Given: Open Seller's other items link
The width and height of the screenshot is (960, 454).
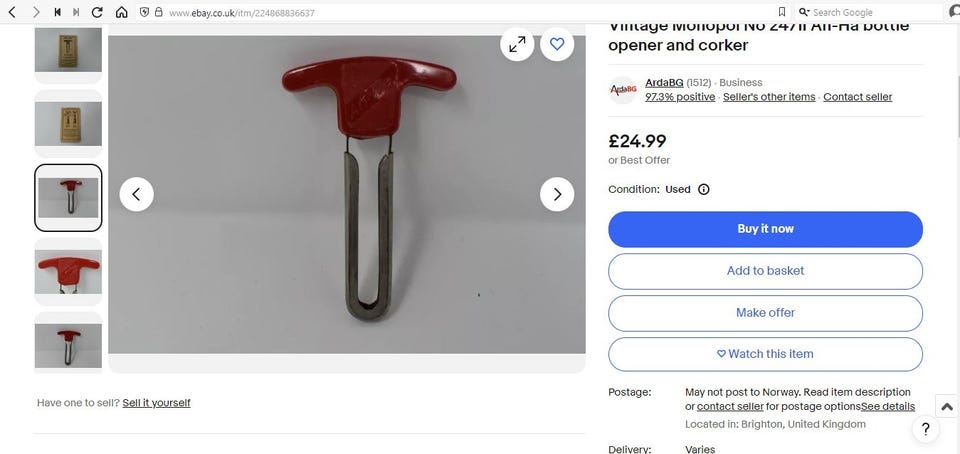Looking at the screenshot, I should coord(769,97).
